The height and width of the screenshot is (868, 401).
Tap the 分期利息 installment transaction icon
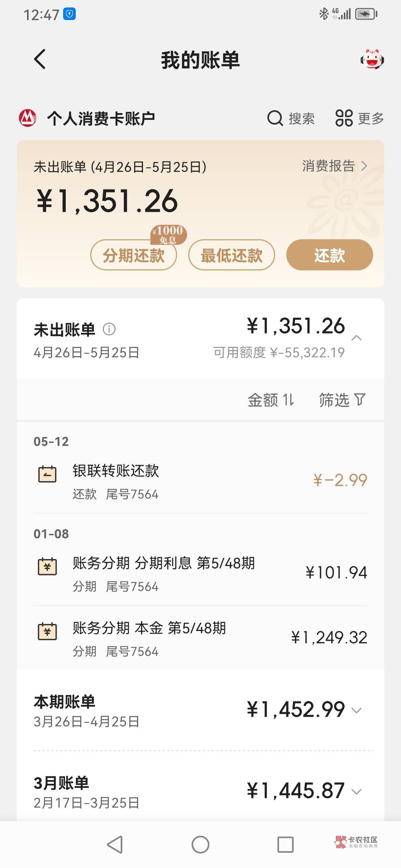pos(48,566)
